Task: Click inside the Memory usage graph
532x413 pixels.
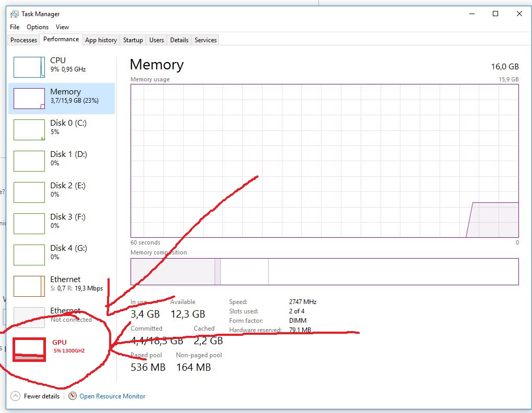Action: click(324, 156)
